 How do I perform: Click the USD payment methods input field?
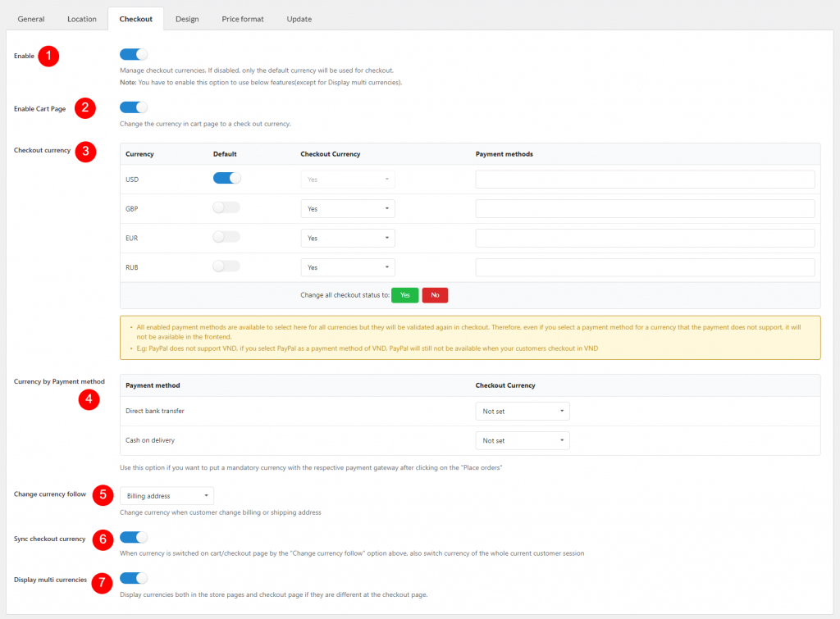point(645,180)
